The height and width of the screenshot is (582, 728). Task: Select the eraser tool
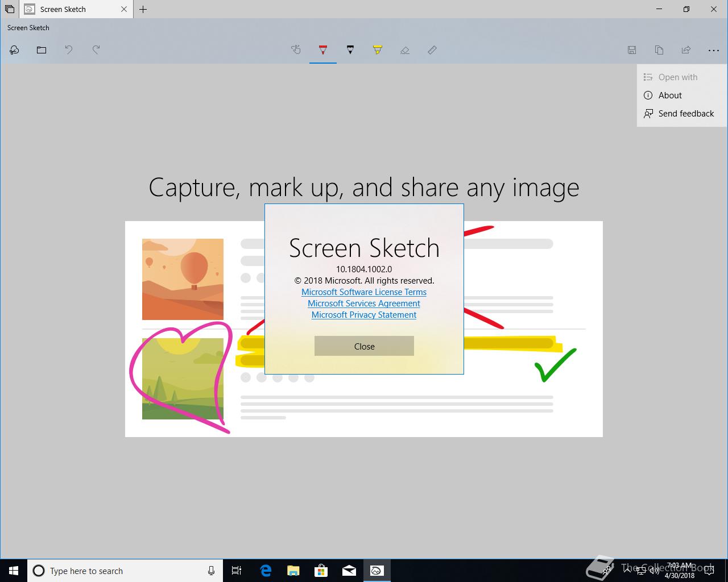[x=405, y=50]
